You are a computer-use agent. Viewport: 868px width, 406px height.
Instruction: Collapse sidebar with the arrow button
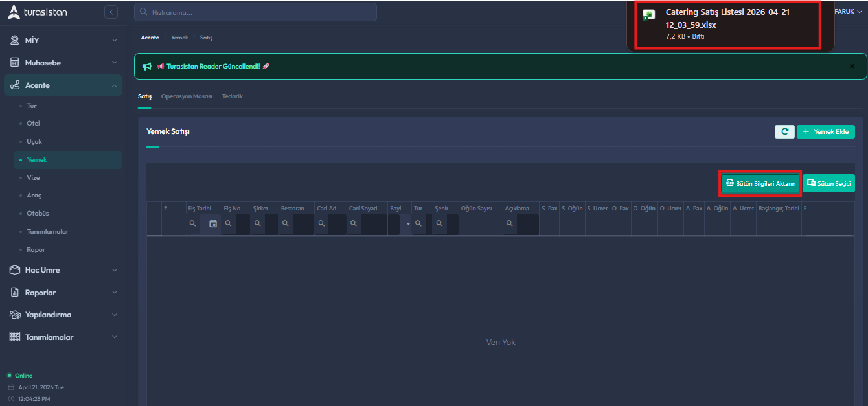pos(111,12)
